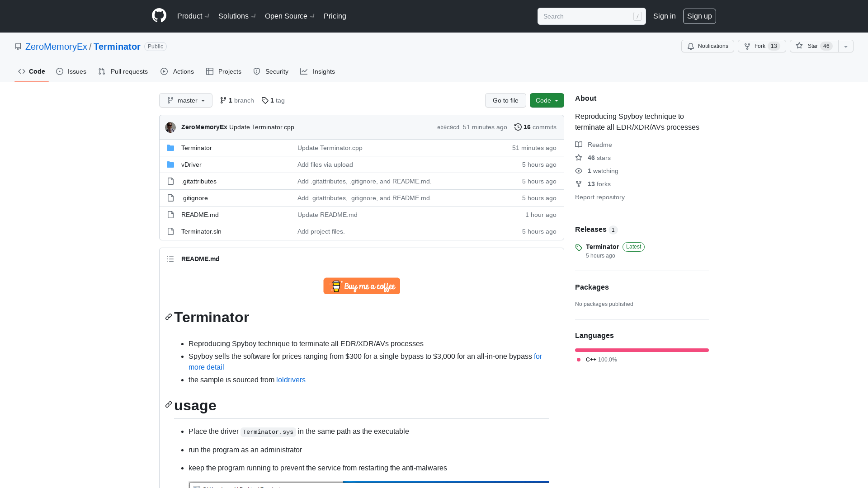Open the vDriver folder icon
The image size is (868, 488).
click(170, 164)
